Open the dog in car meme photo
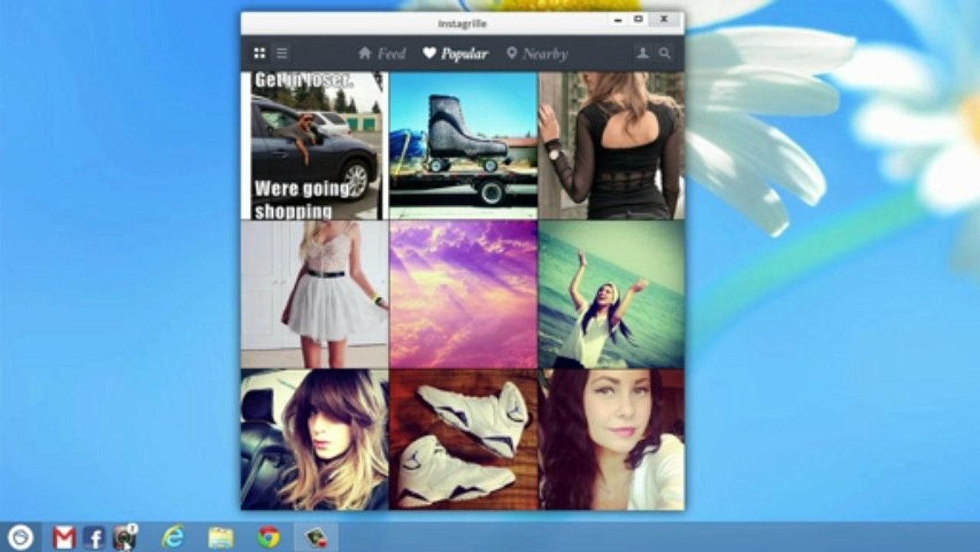Image resolution: width=980 pixels, height=552 pixels. coord(315,146)
